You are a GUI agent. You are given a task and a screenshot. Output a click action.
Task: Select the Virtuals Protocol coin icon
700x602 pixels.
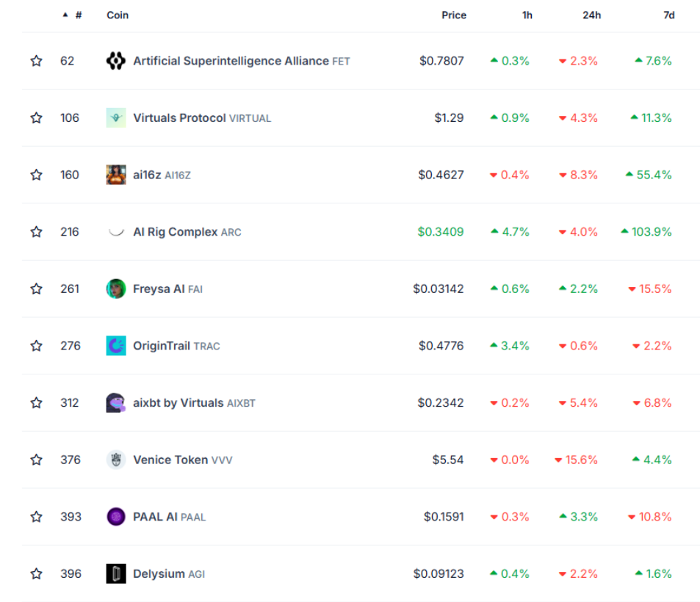(115, 117)
